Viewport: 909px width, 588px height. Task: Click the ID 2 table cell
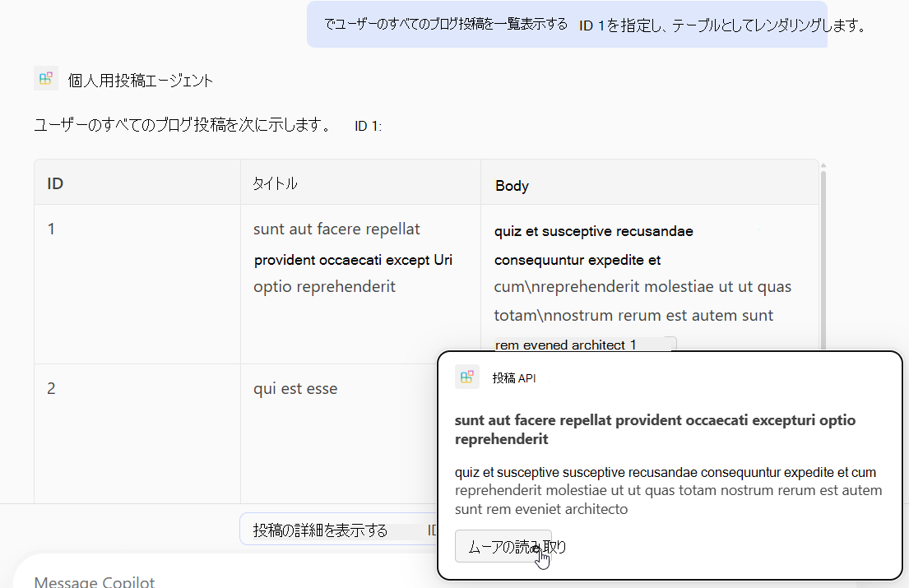(x=51, y=388)
